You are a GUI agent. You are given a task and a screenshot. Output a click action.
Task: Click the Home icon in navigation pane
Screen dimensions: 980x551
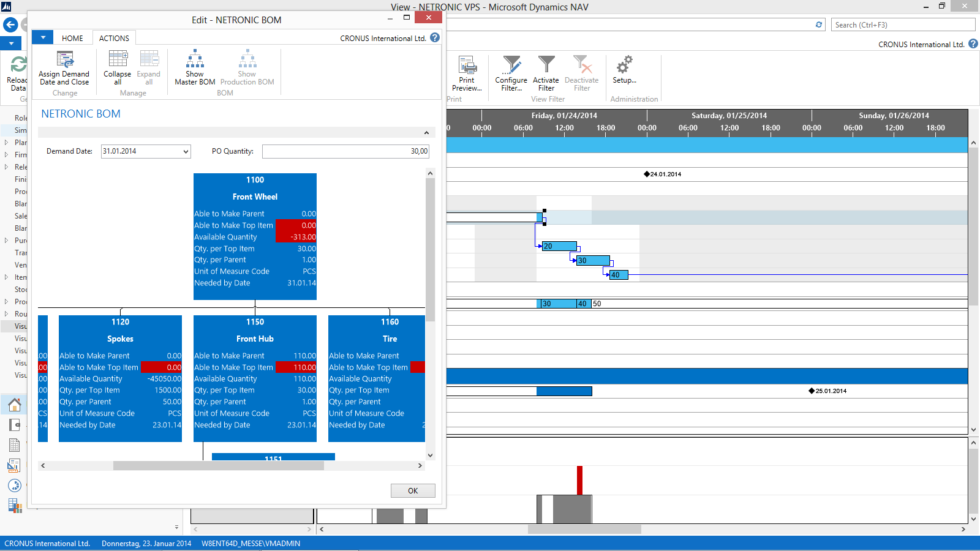(15, 405)
